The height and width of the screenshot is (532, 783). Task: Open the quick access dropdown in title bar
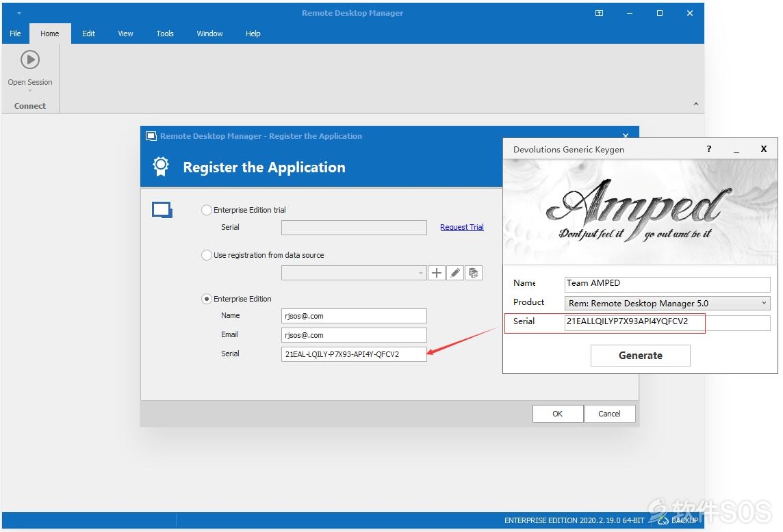point(19,13)
